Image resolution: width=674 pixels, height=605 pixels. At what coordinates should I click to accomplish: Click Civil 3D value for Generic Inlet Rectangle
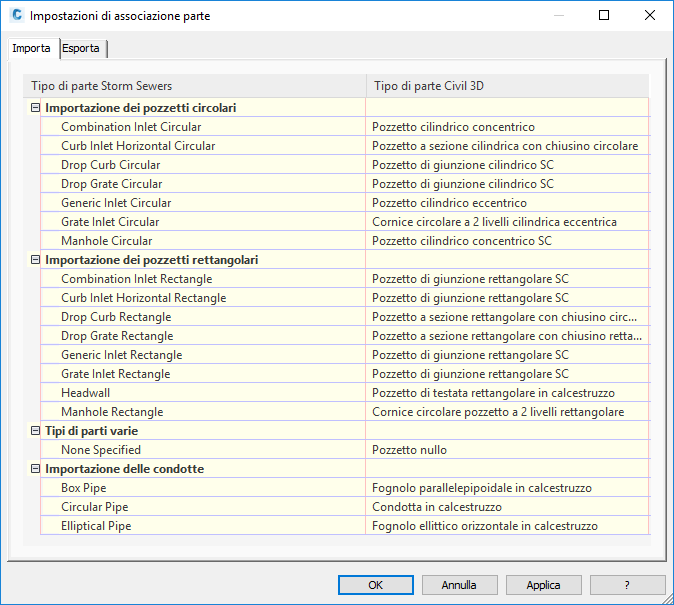508,355
